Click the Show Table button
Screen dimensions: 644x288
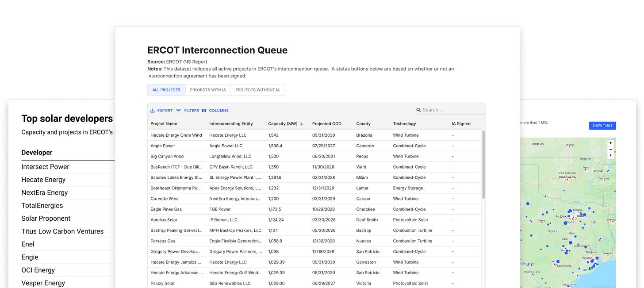point(602,126)
